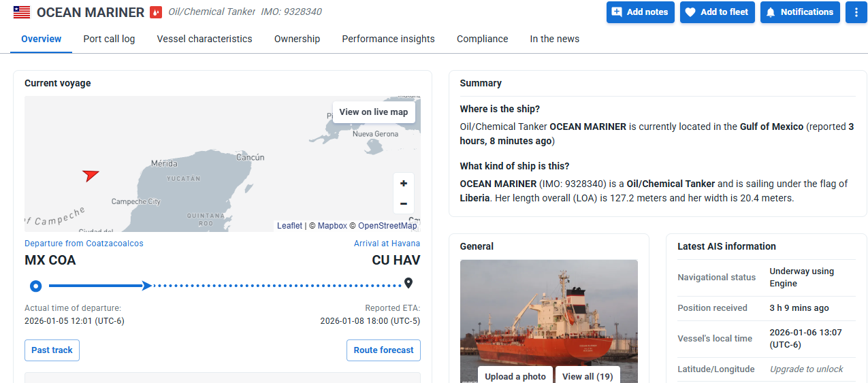Image resolution: width=868 pixels, height=383 pixels.
Task: Open the Route forecast
Action: click(x=383, y=350)
